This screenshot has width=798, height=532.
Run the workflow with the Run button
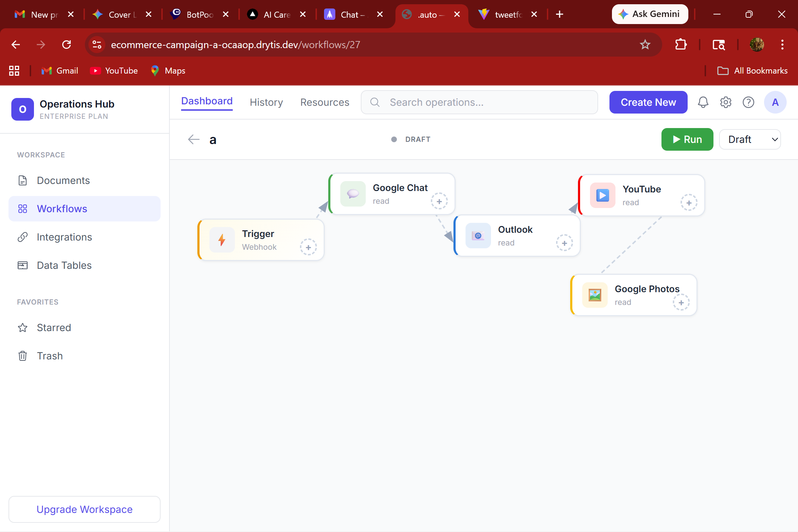687,139
